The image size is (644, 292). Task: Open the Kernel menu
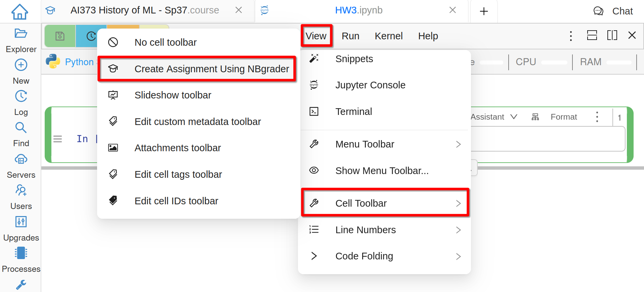[388, 36]
